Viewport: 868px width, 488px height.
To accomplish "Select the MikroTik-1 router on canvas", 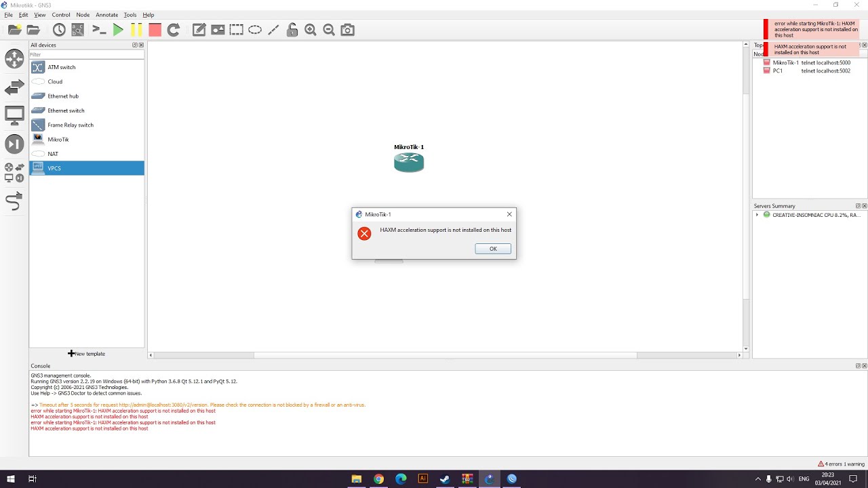I will 409,162.
